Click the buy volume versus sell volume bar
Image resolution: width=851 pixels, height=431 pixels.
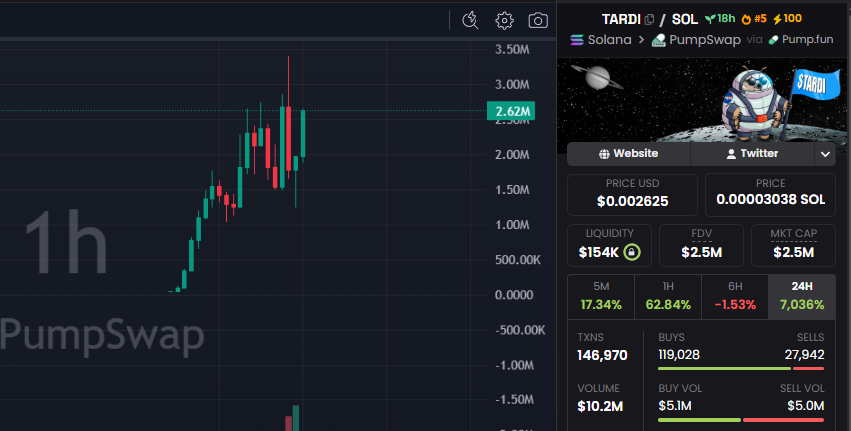(x=741, y=420)
